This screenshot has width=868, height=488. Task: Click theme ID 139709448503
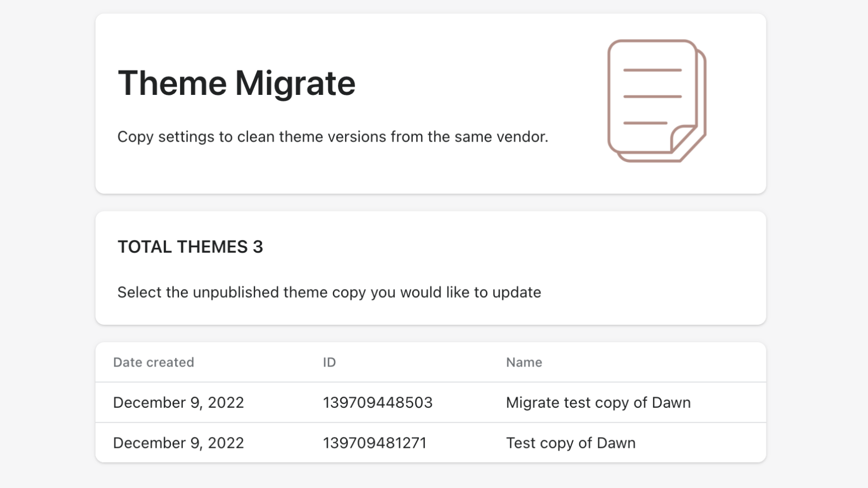coord(378,402)
